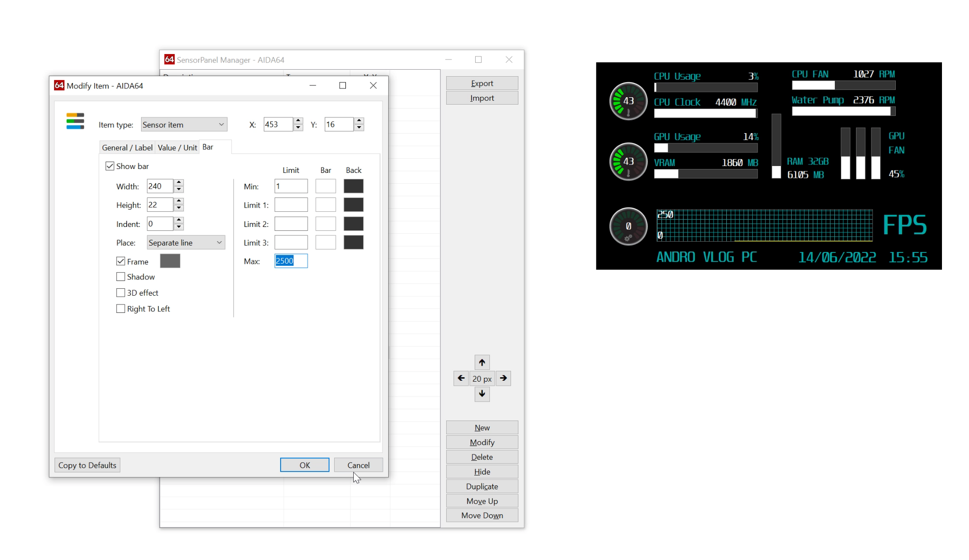Viewport: 969px width, 560px height.
Task: Click New in SensorPanel Manager
Action: pos(482,428)
